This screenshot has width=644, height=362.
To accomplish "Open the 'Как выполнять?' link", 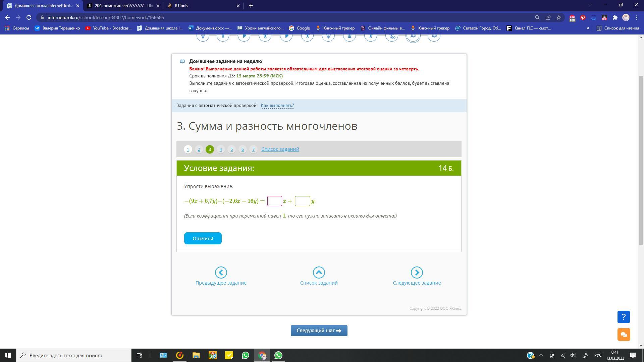I will click(x=277, y=106).
